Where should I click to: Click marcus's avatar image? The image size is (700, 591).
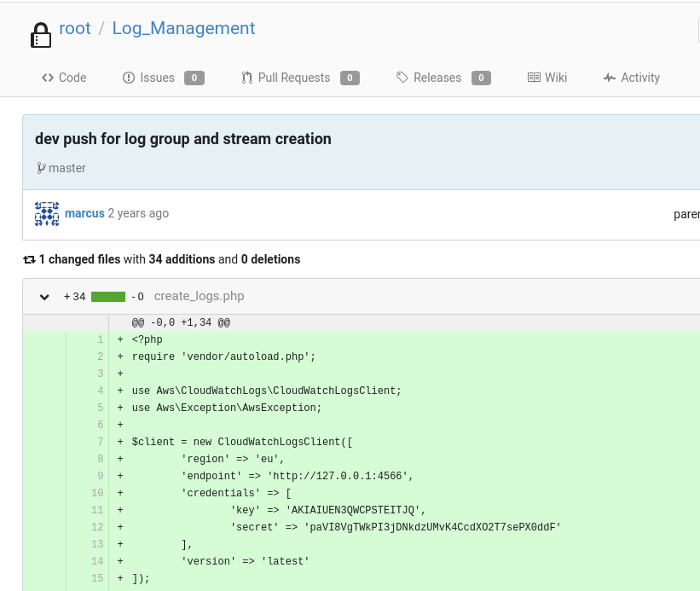47,214
